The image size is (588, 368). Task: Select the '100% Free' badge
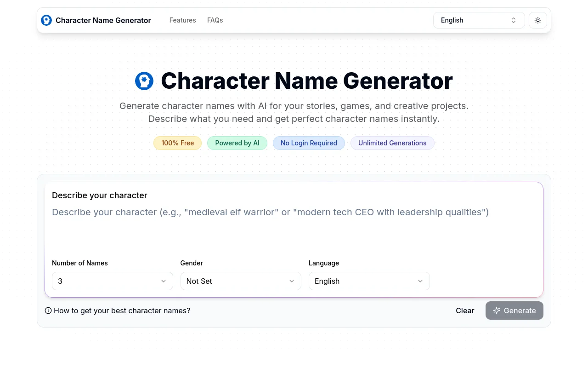[177, 143]
